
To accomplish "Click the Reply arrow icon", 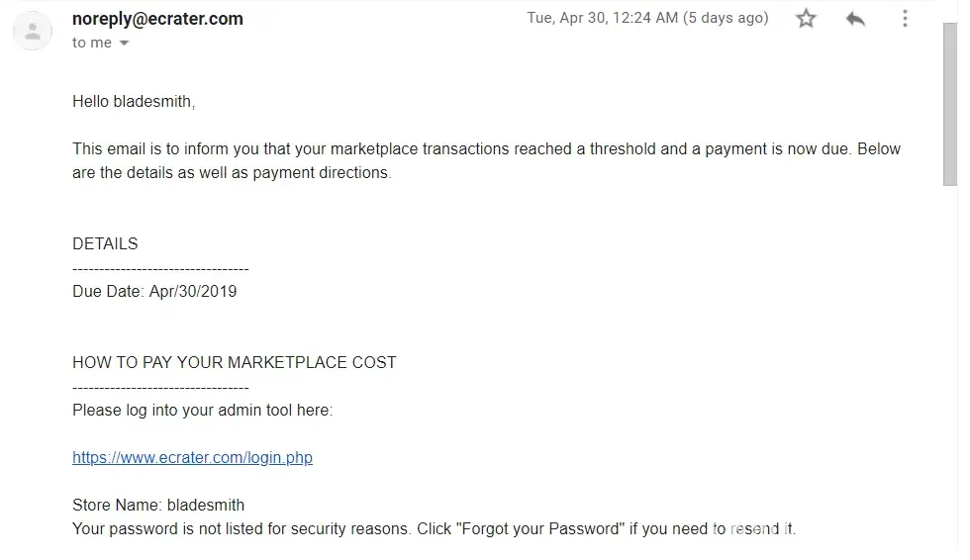I will (855, 19).
